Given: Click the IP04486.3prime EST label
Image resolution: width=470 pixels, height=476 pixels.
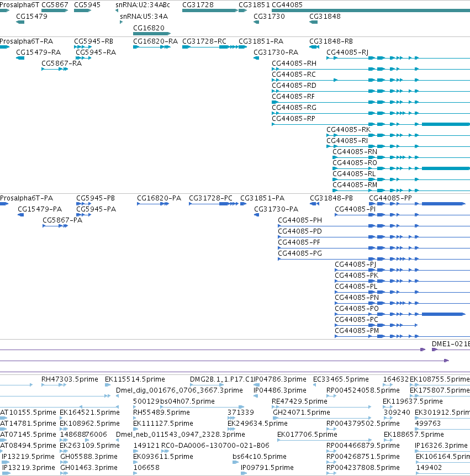Looking at the screenshot, I should [280, 390].
